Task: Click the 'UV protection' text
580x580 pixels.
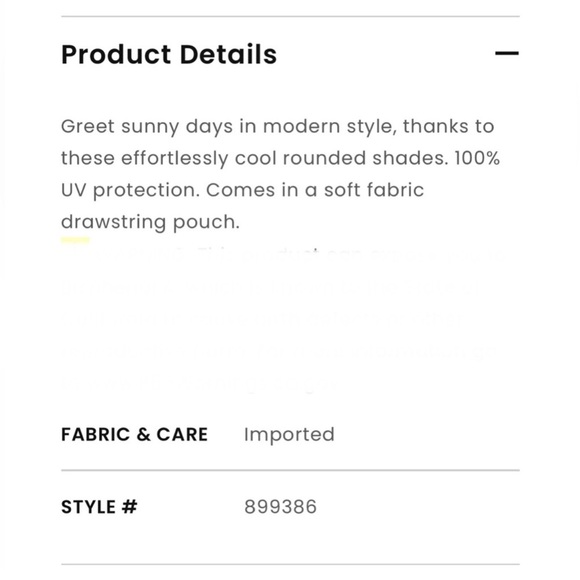Action: coord(131,190)
